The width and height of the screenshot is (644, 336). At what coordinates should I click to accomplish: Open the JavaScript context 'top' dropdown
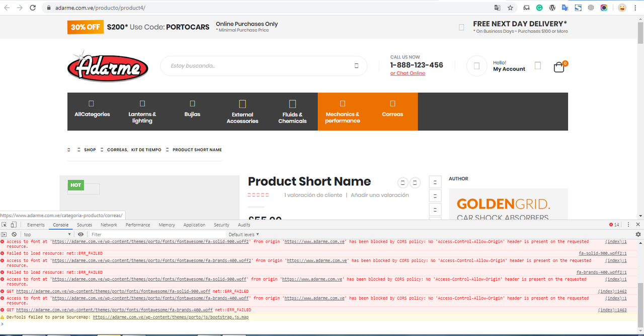tap(48, 234)
